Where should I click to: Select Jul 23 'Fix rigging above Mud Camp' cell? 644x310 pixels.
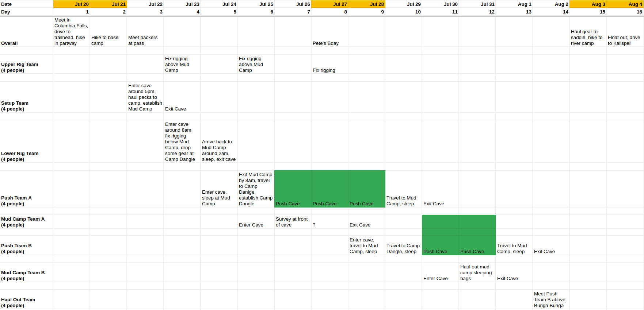[182, 64]
